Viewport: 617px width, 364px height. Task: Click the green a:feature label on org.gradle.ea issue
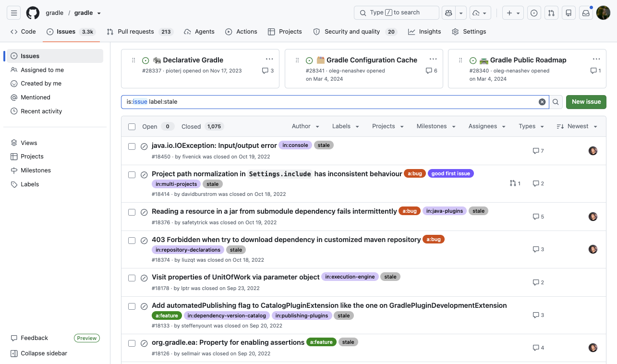(x=321, y=342)
